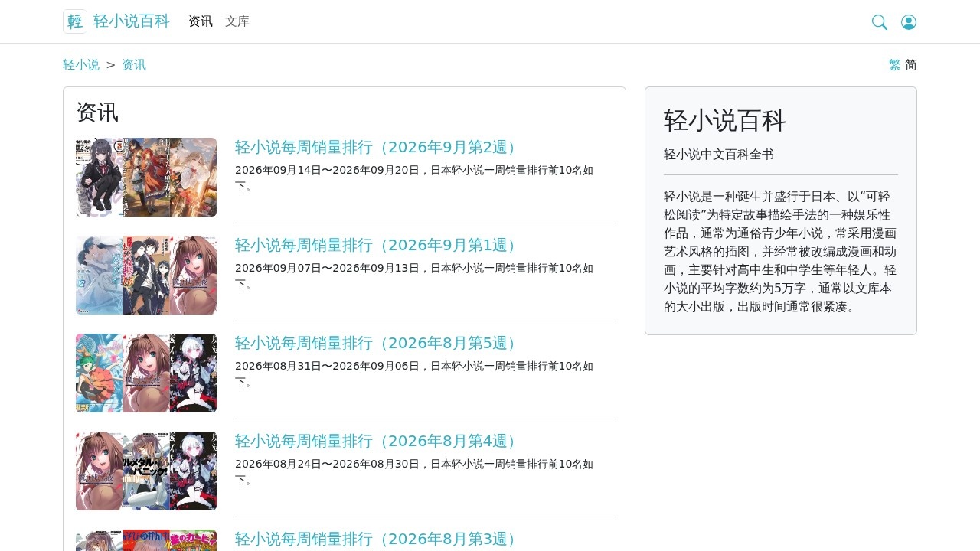Select the 资讯 navigation menu item

[201, 21]
